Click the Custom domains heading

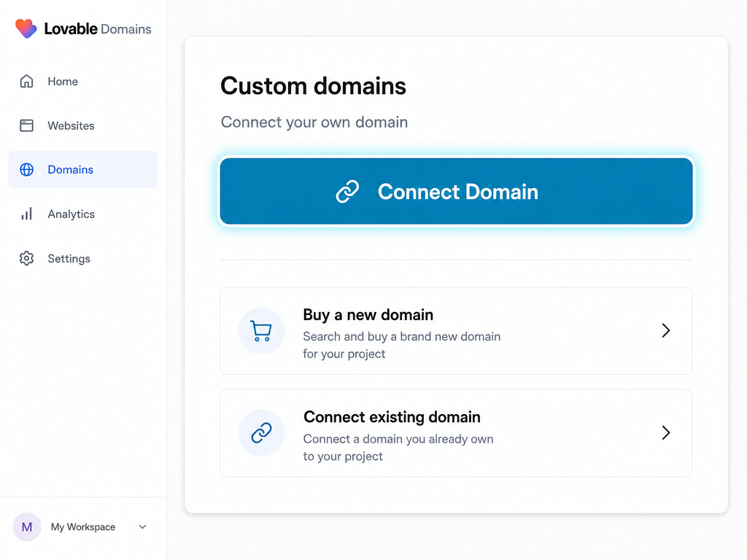click(x=313, y=86)
